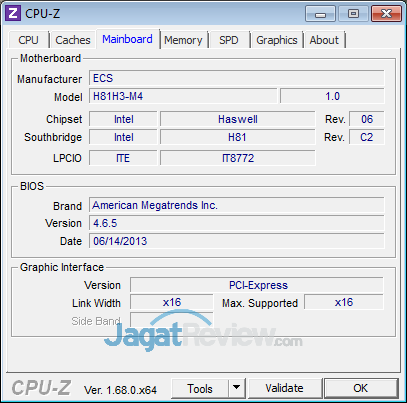This screenshot has height=403, width=407.
Task: Click the Chipset vendor Intel field
Action: 123,119
